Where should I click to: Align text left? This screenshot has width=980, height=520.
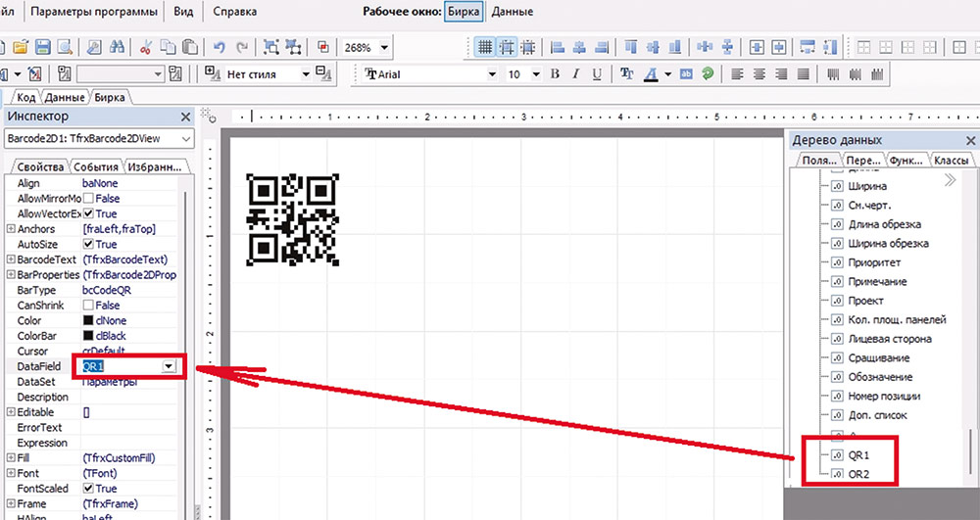coord(738,74)
